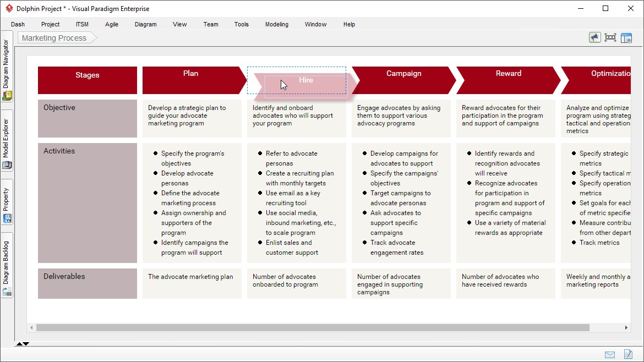Click 'Track advocate engagement rates' activity
Screen dimensions: 644x362
coord(397,248)
